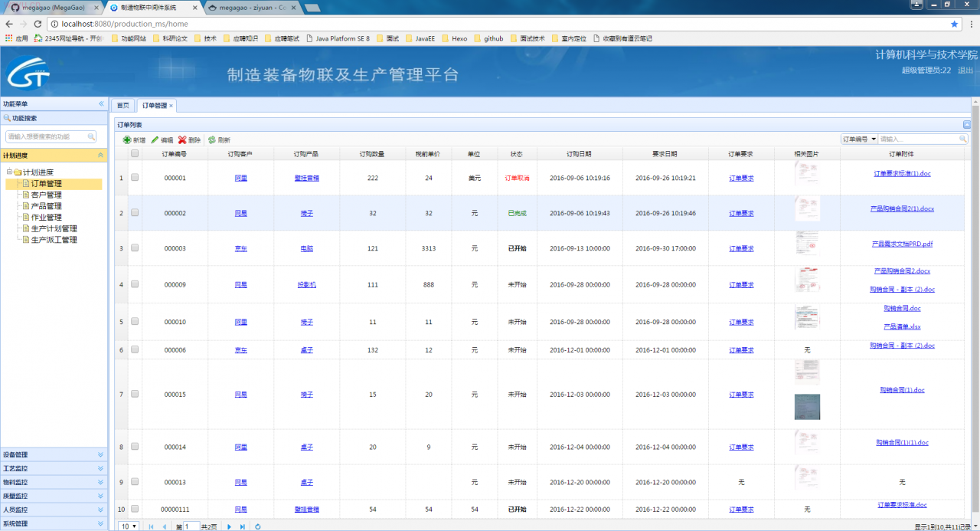The image size is (980, 531).
Task: Click the platform logo in the header
Action: (28, 73)
